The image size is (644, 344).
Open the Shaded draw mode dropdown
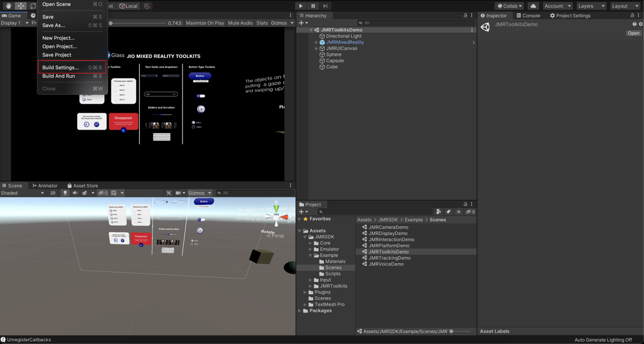tap(22, 193)
